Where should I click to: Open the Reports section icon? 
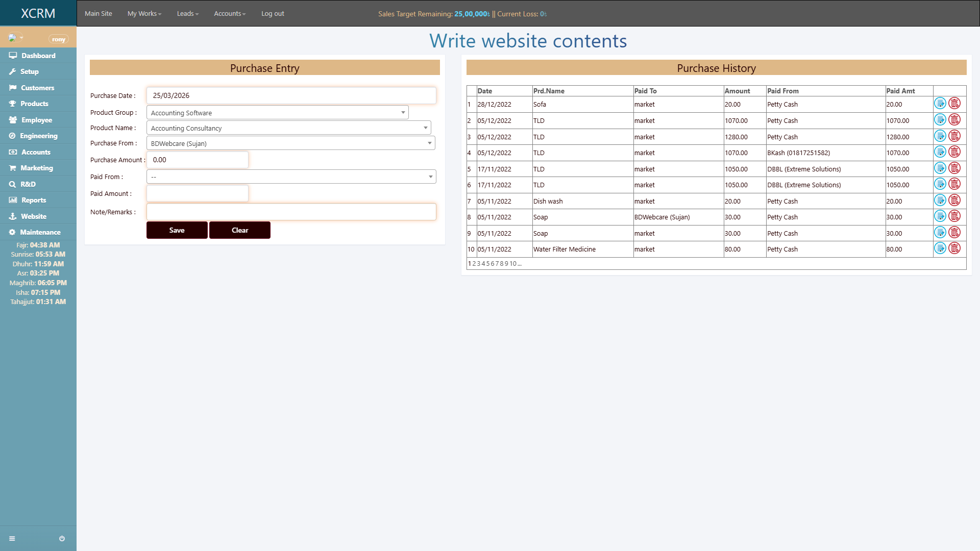13,200
